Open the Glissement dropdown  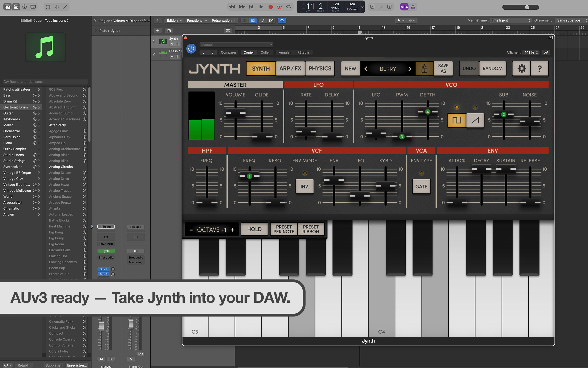[x=571, y=20]
